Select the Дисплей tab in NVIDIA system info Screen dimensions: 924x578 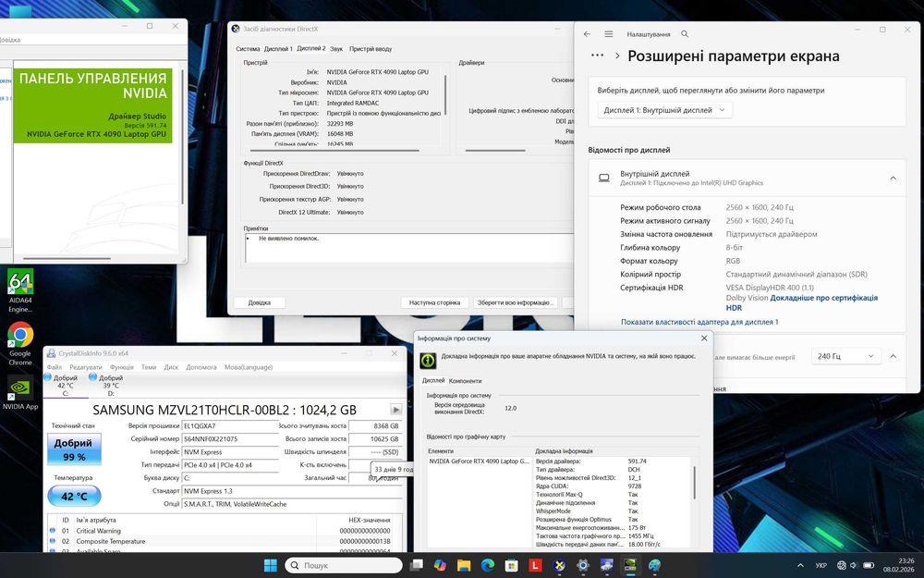tap(433, 380)
